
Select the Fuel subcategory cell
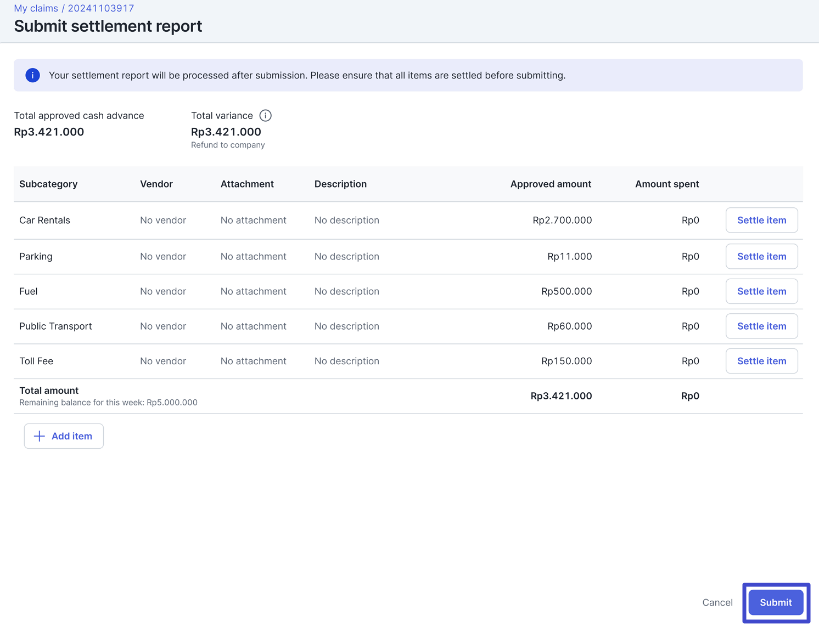click(29, 291)
